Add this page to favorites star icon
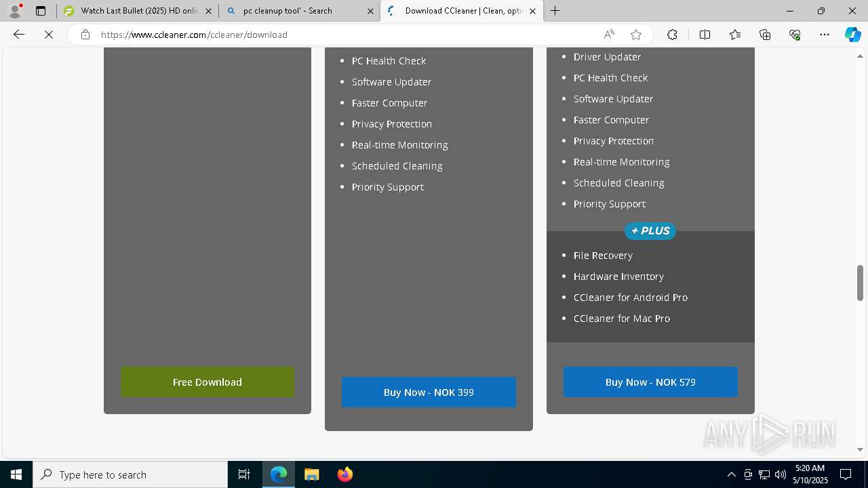 (636, 35)
